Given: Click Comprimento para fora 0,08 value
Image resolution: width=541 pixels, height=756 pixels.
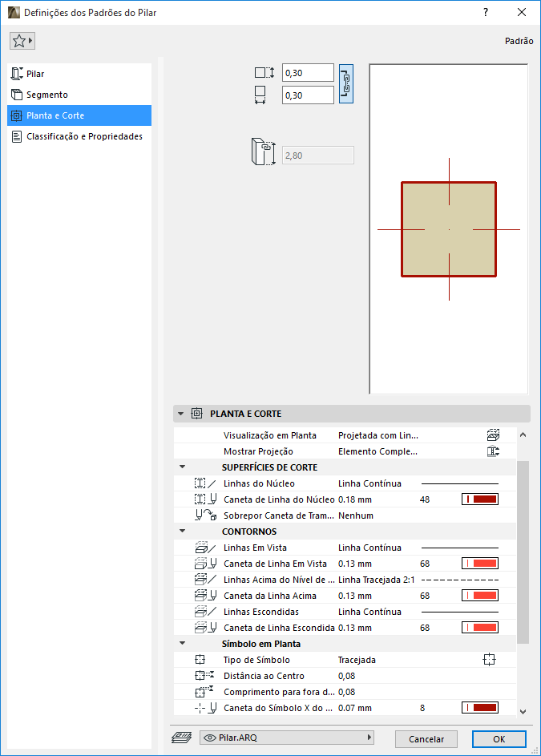Looking at the screenshot, I should point(347,692).
